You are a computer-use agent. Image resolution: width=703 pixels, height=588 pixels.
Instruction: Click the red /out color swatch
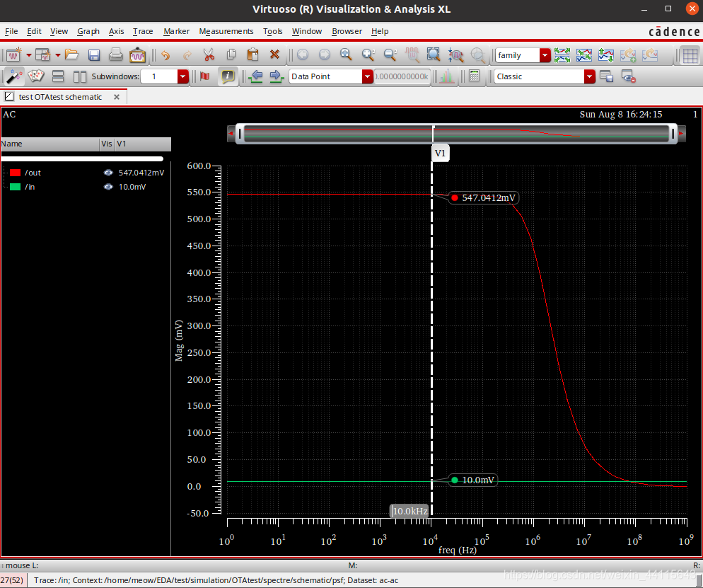(x=16, y=173)
